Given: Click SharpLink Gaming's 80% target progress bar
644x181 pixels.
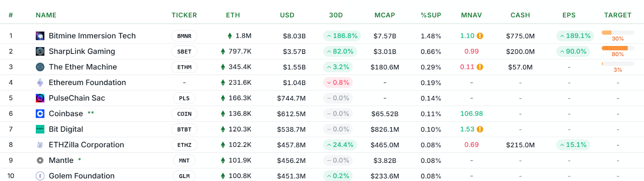Looking at the screenshot, I should pyautogui.click(x=617, y=48).
